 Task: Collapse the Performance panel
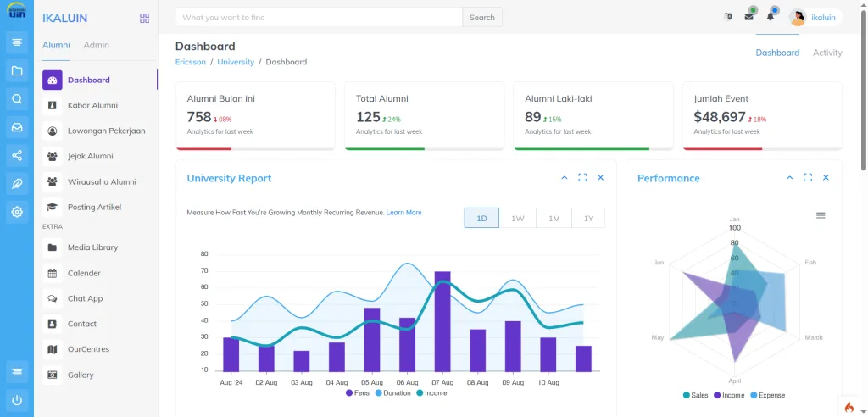click(x=790, y=178)
